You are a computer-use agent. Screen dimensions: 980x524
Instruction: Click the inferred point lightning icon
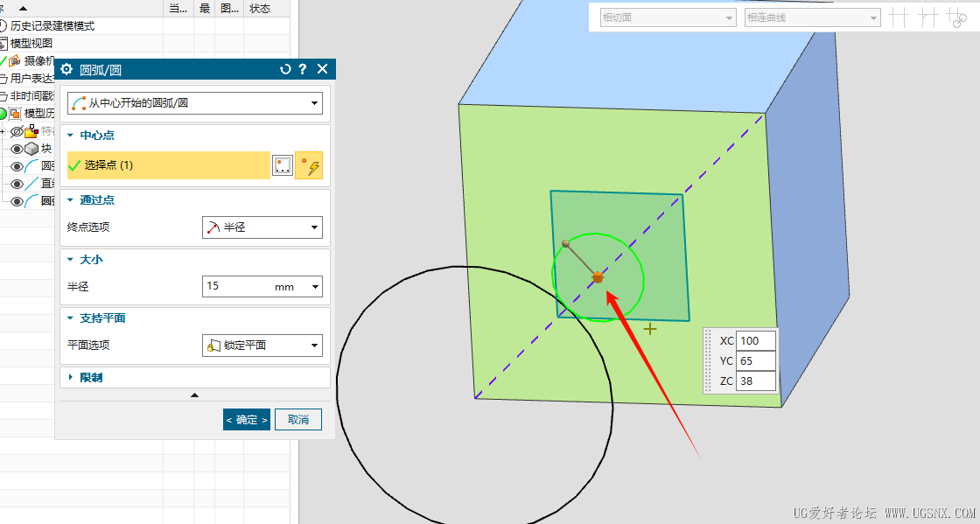coord(309,165)
